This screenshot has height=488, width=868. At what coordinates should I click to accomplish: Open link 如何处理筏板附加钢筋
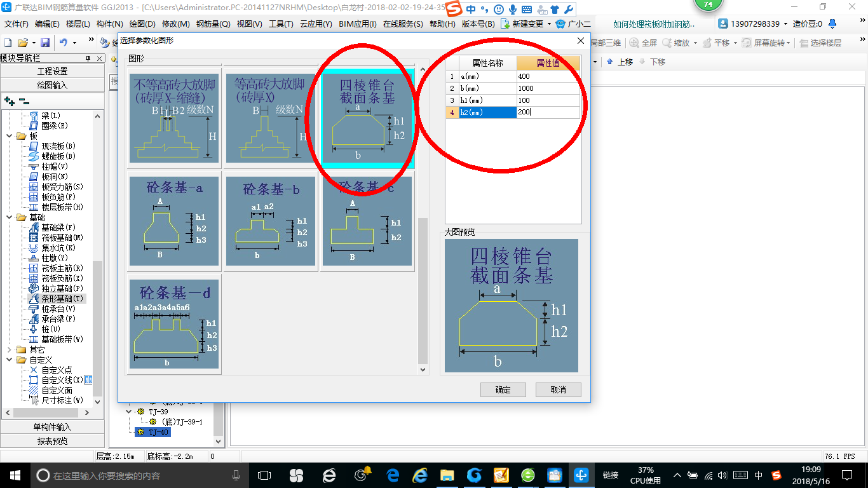[x=654, y=24]
